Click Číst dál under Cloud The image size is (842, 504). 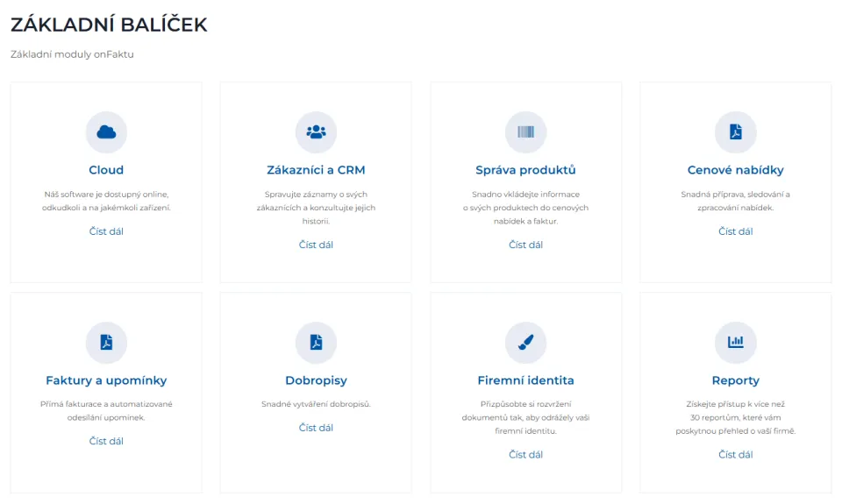pos(106,231)
